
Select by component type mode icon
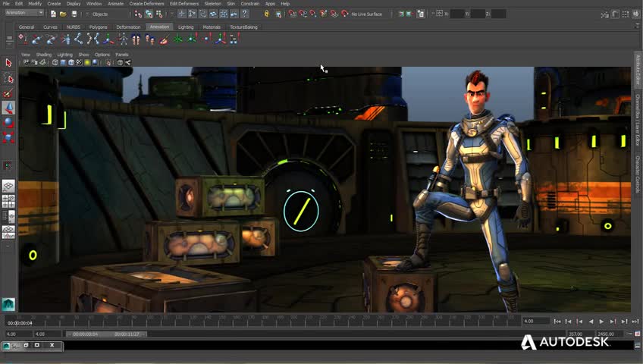159,14
